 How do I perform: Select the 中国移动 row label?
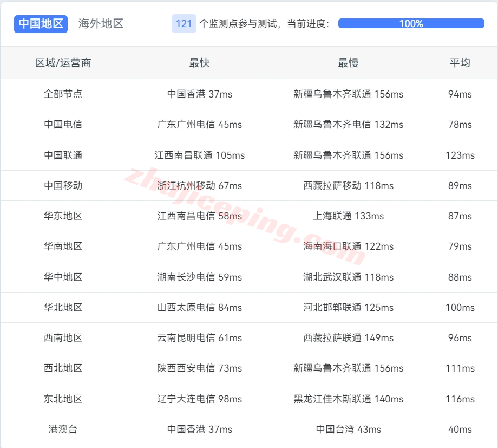click(63, 185)
